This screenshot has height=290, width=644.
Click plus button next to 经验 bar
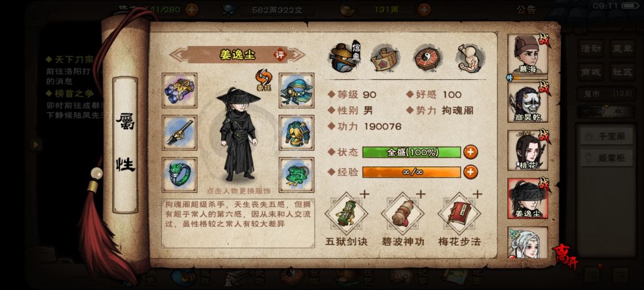pos(470,172)
